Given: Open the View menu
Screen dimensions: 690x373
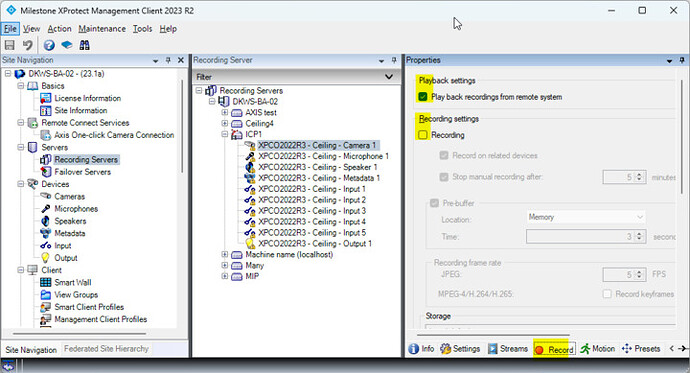Looking at the screenshot, I should click(31, 29).
